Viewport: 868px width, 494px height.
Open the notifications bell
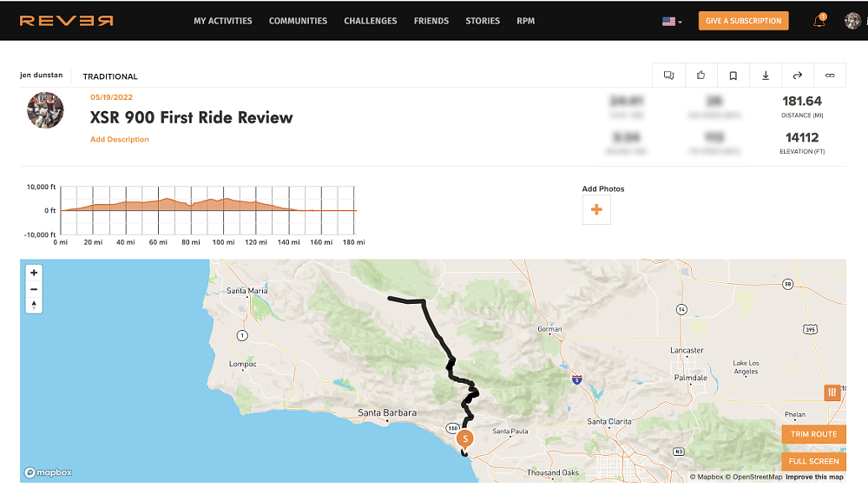pyautogui.click(x=819, y=21)
